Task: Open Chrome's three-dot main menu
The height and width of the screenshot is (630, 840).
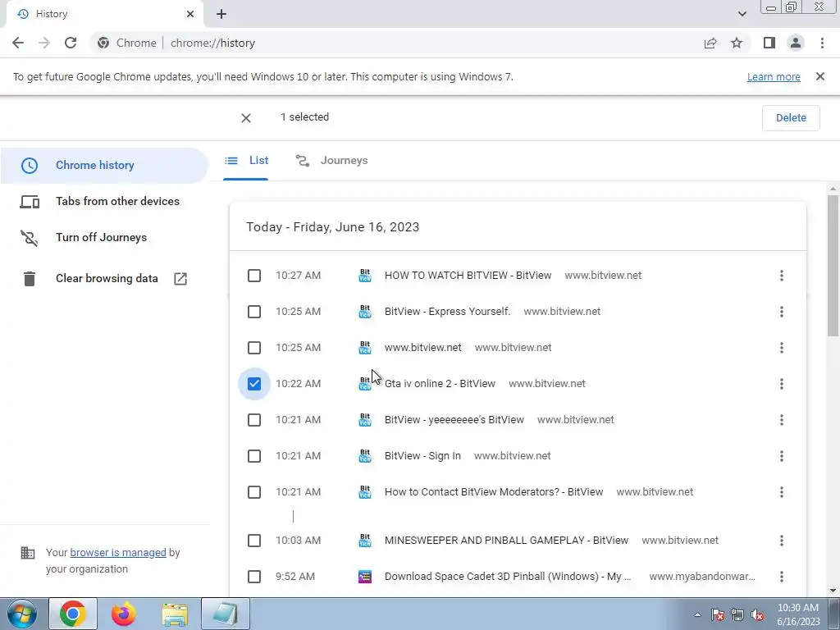Action: coord(822,43)
